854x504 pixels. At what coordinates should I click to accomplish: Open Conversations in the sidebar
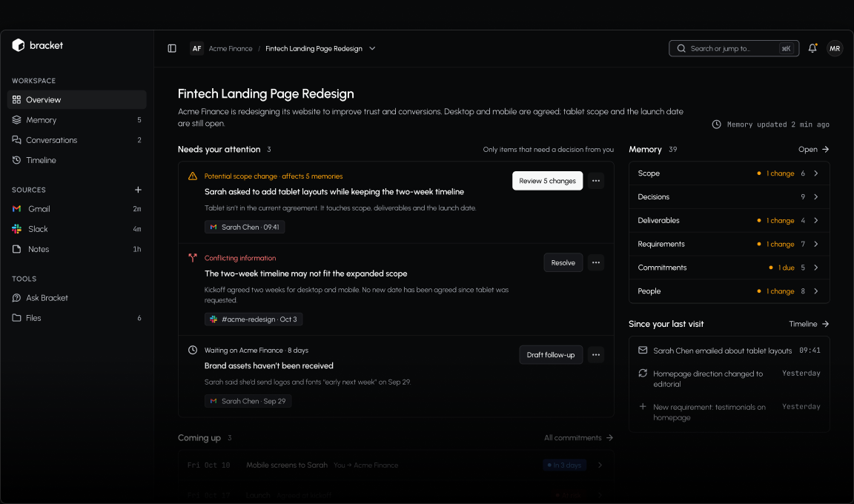pos(77,140)
